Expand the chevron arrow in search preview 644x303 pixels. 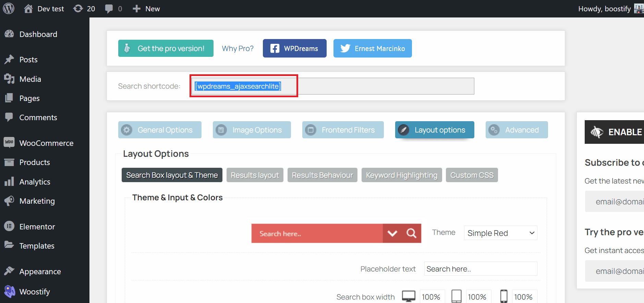[392, 233]
